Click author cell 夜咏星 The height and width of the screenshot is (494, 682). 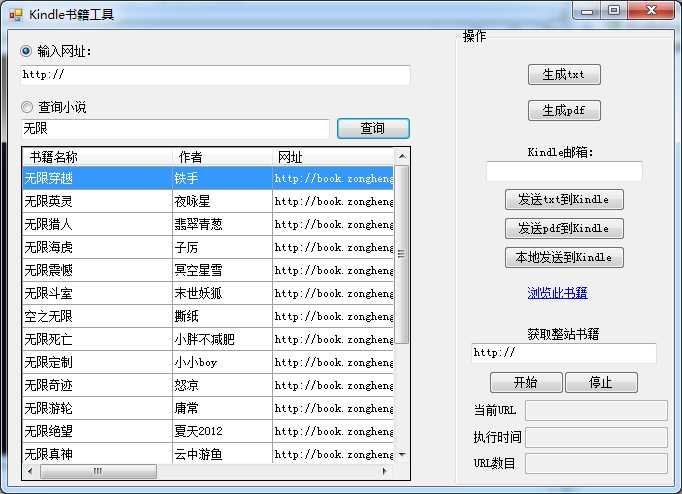coord(223,201)
